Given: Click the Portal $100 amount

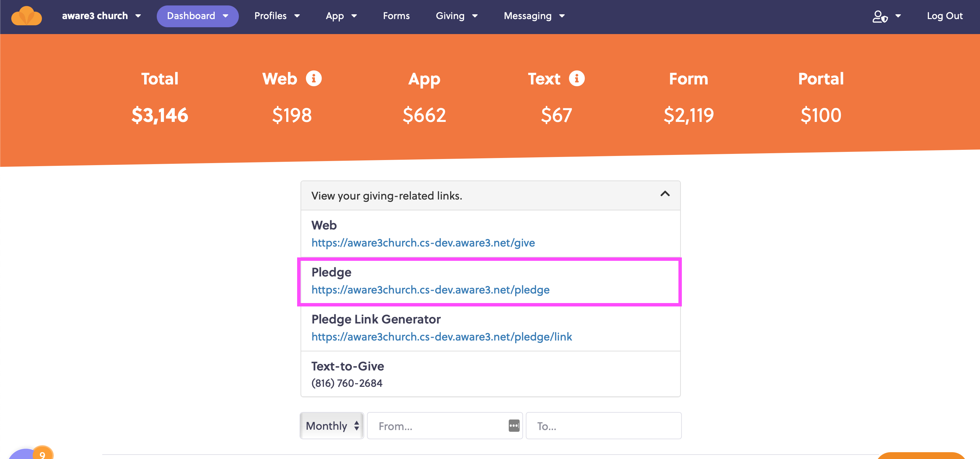Looking at the screenshot, I should pyautogui.click(x=821, y=115).
